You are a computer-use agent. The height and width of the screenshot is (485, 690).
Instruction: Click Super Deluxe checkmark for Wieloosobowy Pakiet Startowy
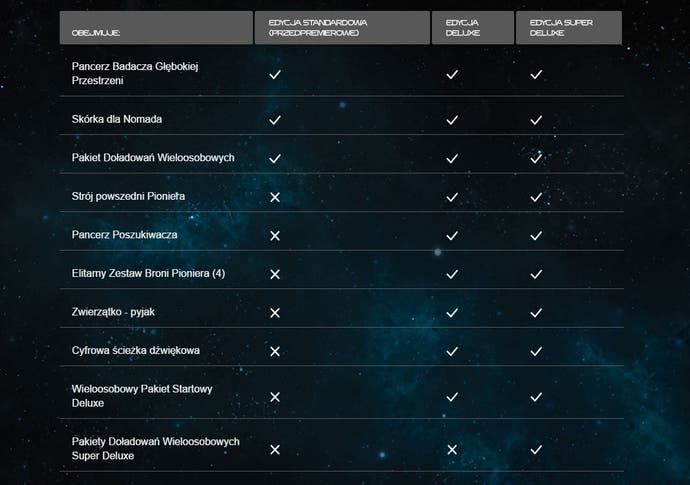point(536,397)
